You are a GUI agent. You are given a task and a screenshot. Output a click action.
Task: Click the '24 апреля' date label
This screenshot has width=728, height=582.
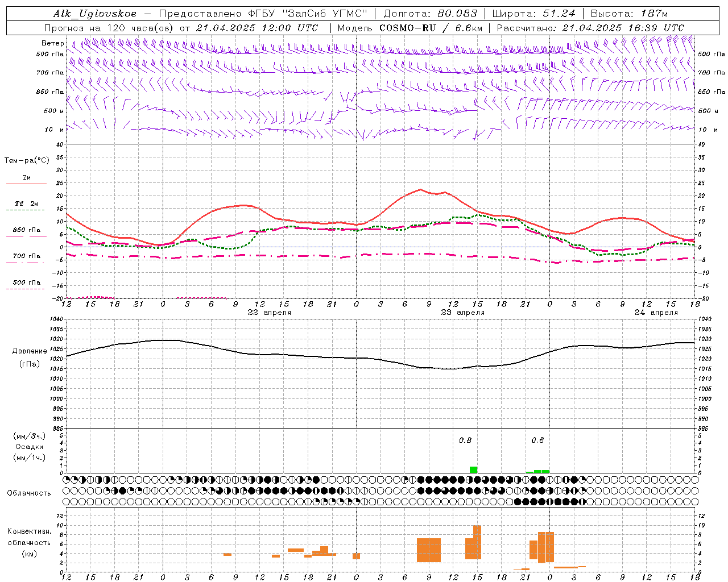pos(656,312)
